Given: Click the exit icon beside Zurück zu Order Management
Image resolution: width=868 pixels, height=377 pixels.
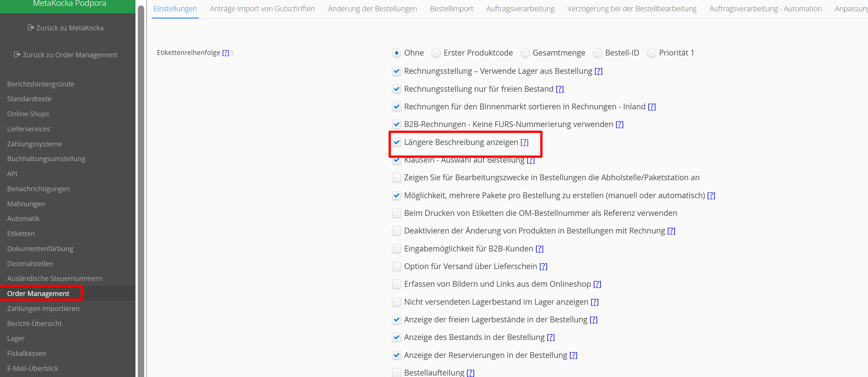Looking at the screenshot, I should (17, 55).
